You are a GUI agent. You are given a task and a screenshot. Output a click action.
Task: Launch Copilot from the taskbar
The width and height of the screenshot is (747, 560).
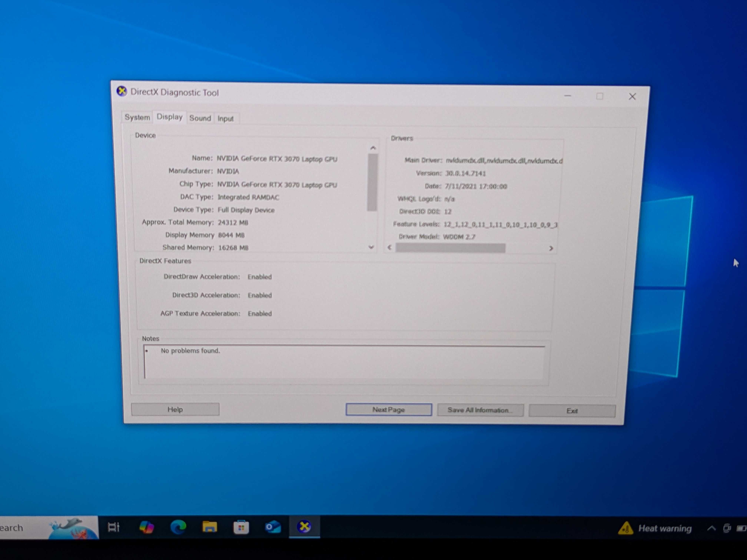point(147,527)
